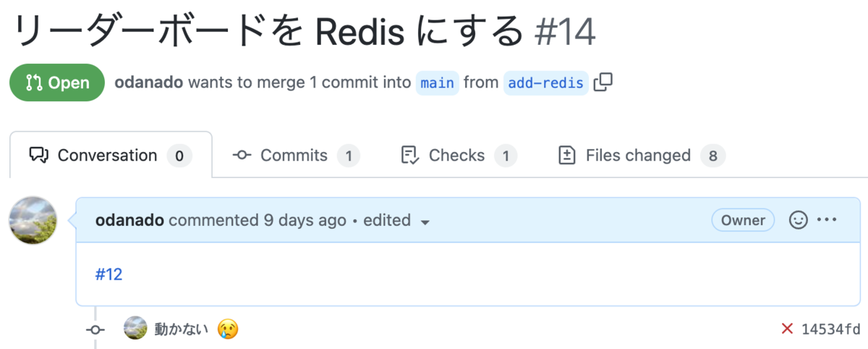The image size is (868, 349).
Task: Open the add-redis branch link
Action: [x=546, y=83]
